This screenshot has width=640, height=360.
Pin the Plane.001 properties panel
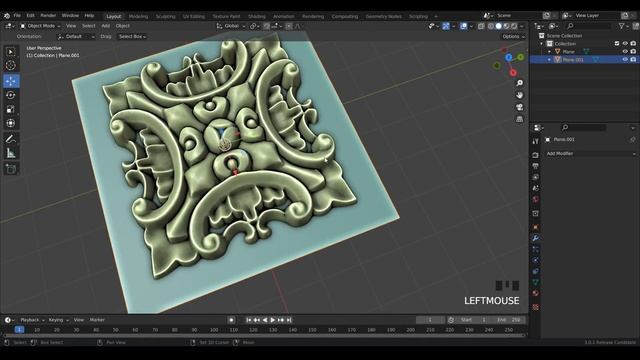pos(633,140)
